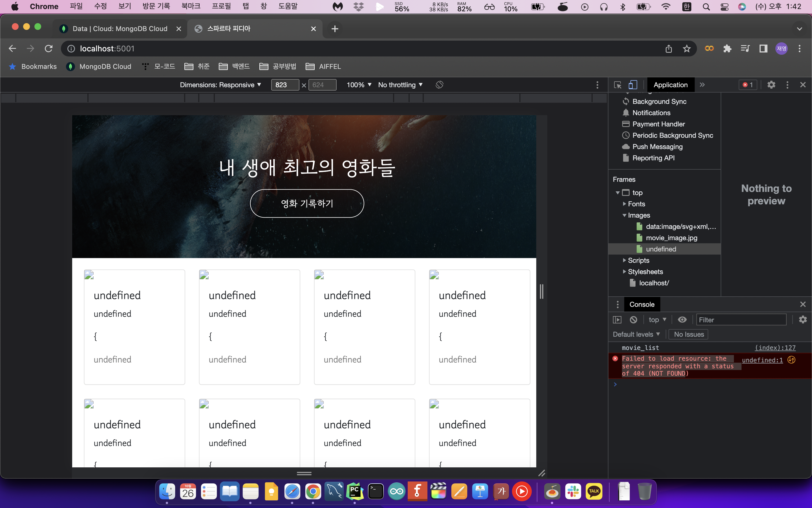Open the Chrome profile avatar
Viewport: 812px width, 508px height.
pyautogui.click(x=782, y=49)
